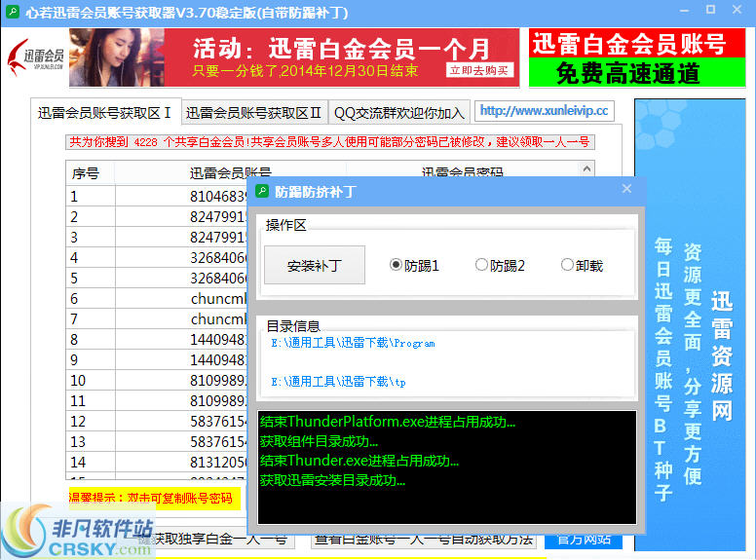Viewport: 756px width, 560px height.
Task: Select row 1 in the account list
Action: 157,196
